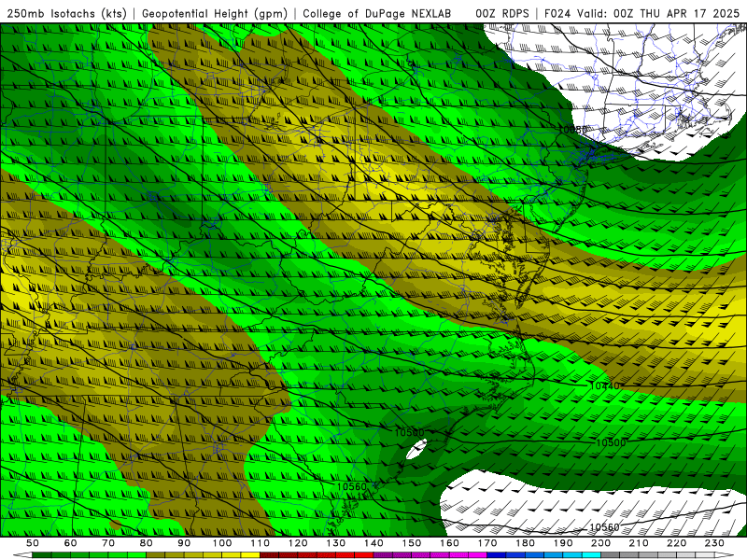The image size is (747, 560).
Task: Click the "Geopotential Height (gpm)" header text
Action: 215,13
